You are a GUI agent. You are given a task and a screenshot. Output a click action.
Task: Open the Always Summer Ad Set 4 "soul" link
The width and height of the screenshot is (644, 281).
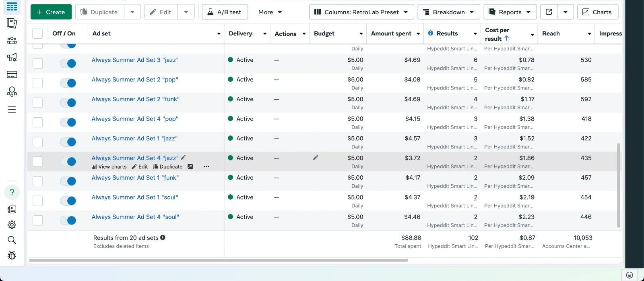[135, 217]
